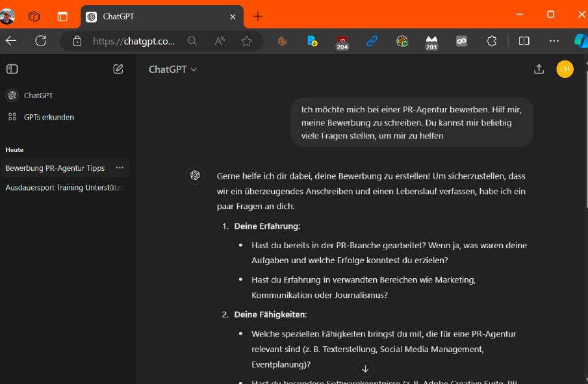Viewport: 588px width, 384px height.
Task: Open the Bewerbung PR-Agentur Tipps chat
Action: (x=55, y=168)
